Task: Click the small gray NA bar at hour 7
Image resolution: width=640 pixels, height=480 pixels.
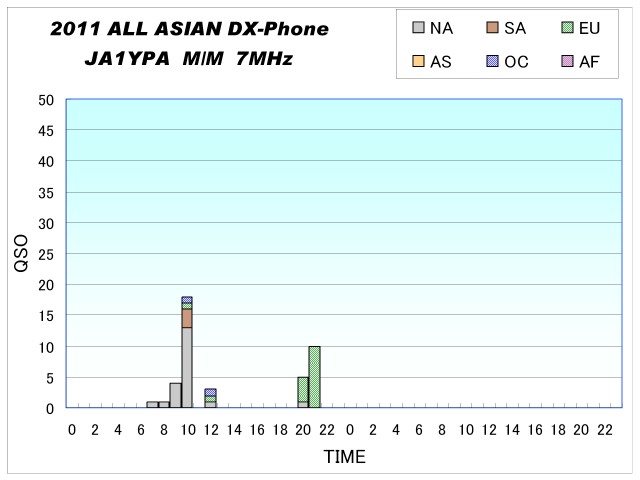Action: [152, 404]
